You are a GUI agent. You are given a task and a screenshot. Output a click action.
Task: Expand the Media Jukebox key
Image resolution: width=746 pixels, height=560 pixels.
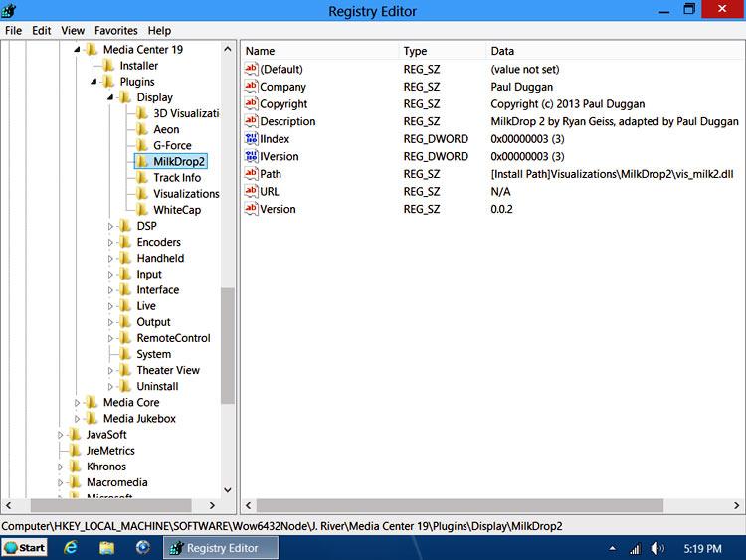click(x=78, y=419)
